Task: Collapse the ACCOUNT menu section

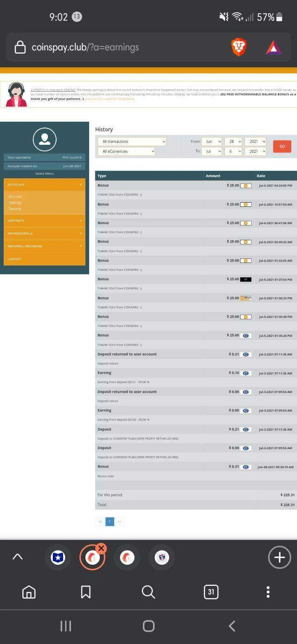Action: pos(45,185)
